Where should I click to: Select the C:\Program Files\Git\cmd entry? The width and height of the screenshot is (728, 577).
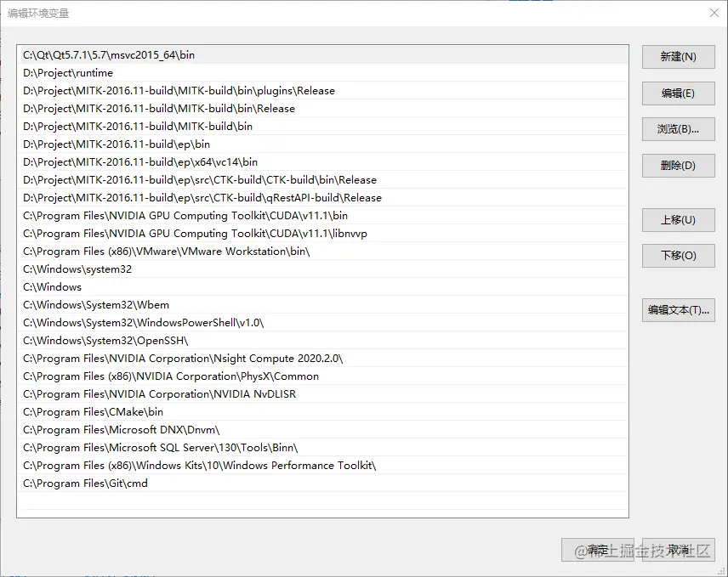coord(324,484)
